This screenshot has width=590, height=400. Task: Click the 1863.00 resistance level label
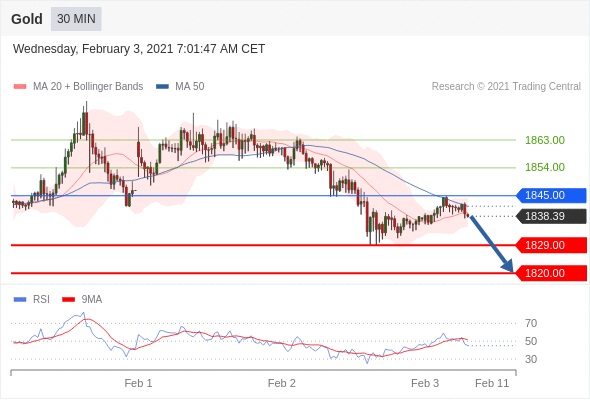[x=545, y=140]
